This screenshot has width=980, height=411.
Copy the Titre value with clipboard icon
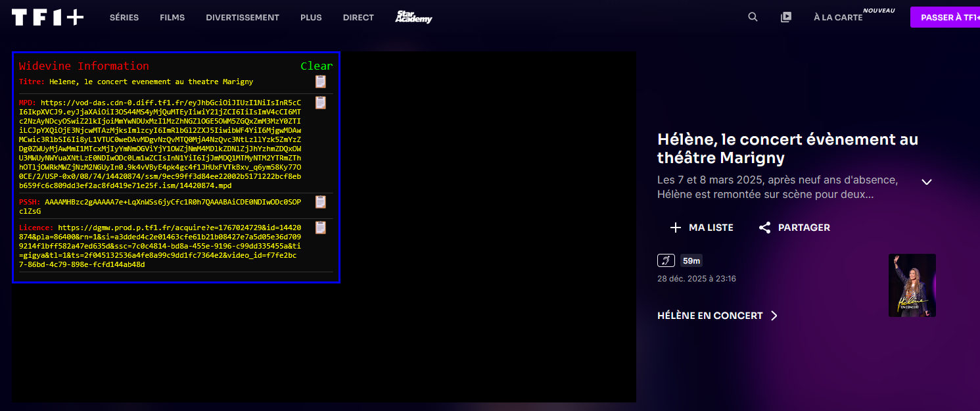(x=320, y=82)
